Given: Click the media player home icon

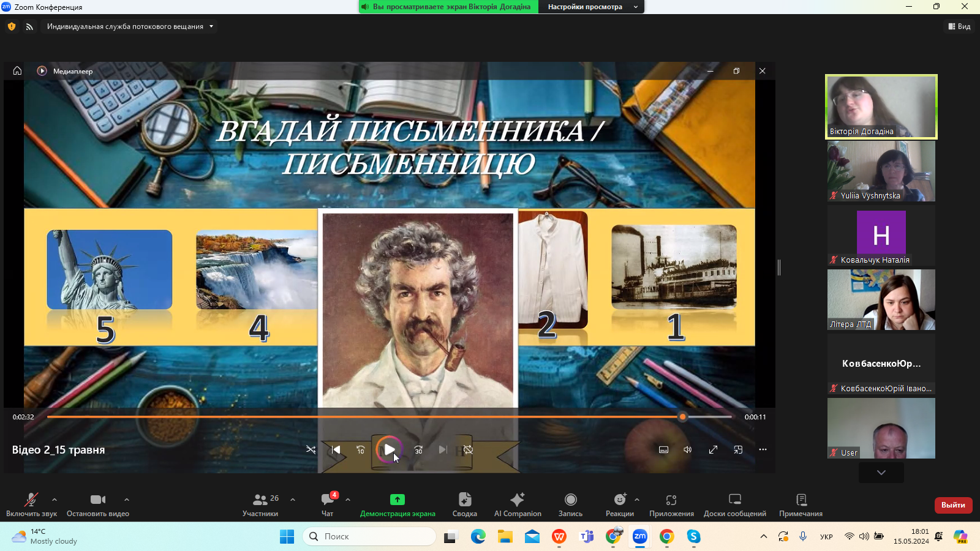Looking at the screenshot, I should [17, 71].
